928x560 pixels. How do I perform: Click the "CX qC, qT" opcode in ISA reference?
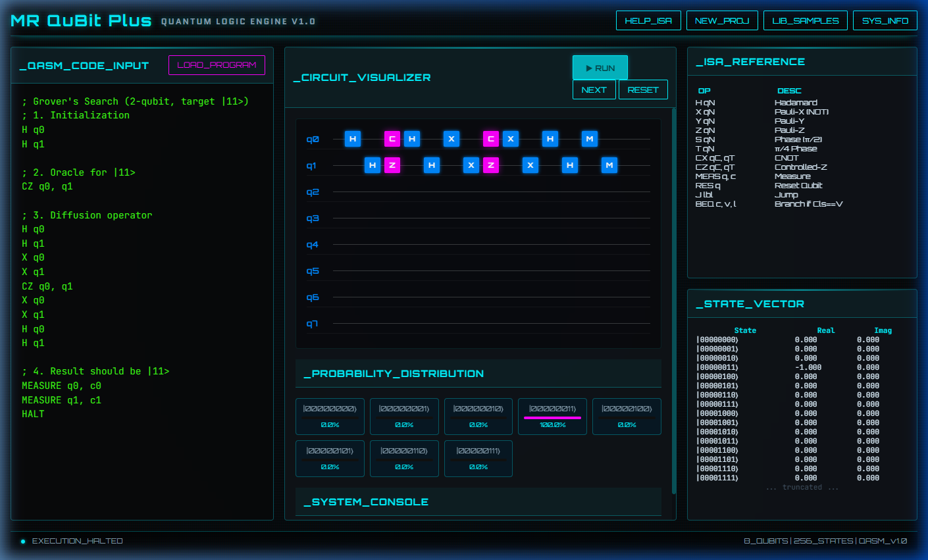pos(715,158)
